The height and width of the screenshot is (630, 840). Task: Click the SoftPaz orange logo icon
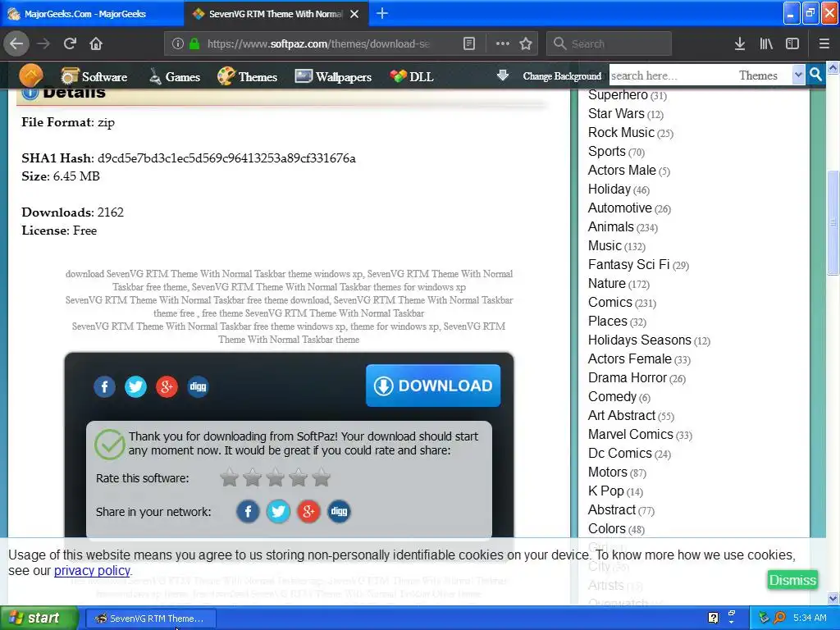click(31, 75)
